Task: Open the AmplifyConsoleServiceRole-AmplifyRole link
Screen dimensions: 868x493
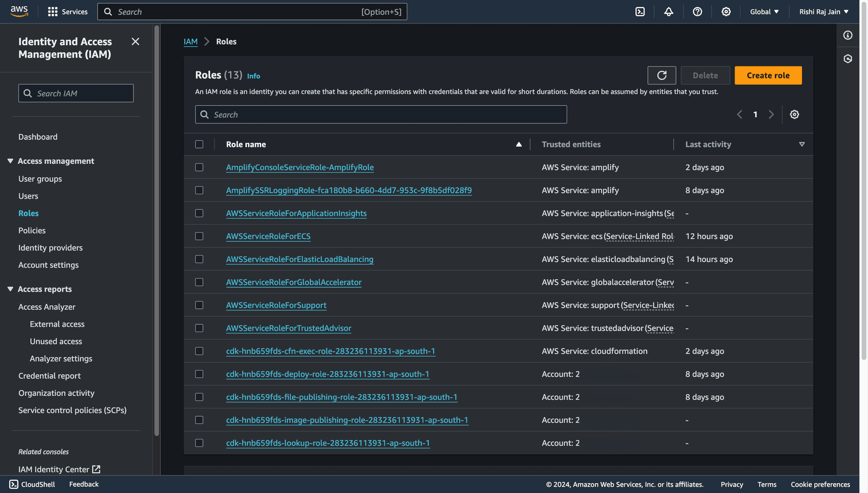Action: (300, 167)
